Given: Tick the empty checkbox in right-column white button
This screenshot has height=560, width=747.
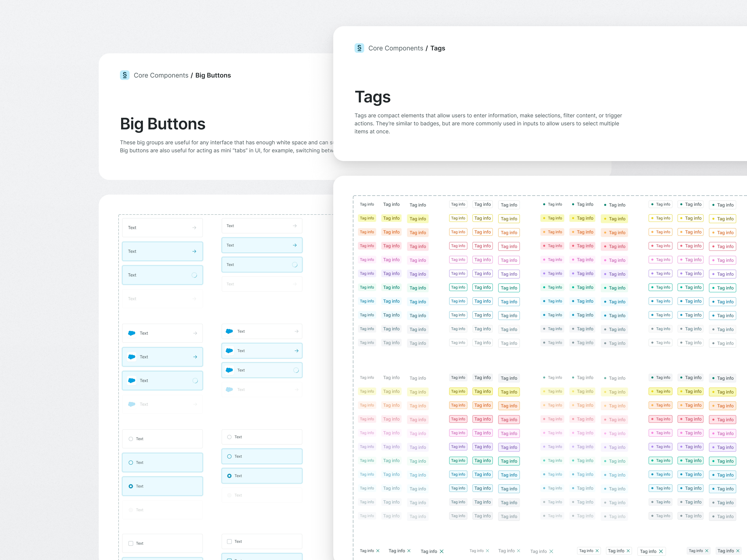Looking at the screenshot, I should pyautogui.click(x=229, y=541).
